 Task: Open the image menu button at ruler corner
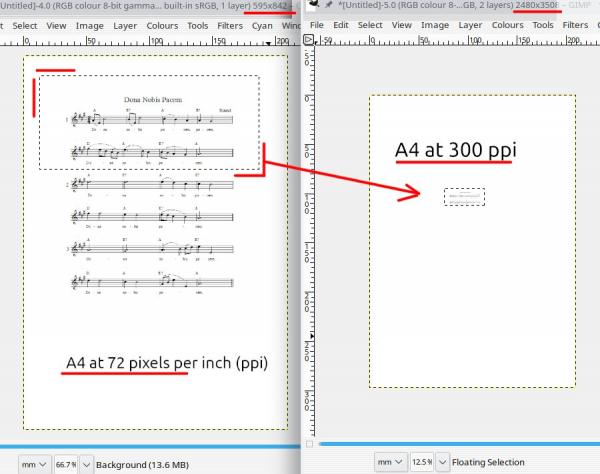coord(308,39)
